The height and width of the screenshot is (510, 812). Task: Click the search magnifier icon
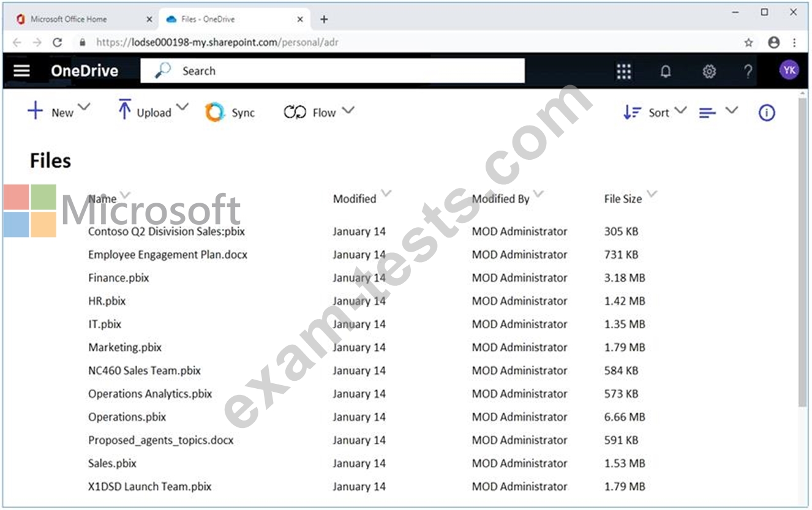coord(163,70)
